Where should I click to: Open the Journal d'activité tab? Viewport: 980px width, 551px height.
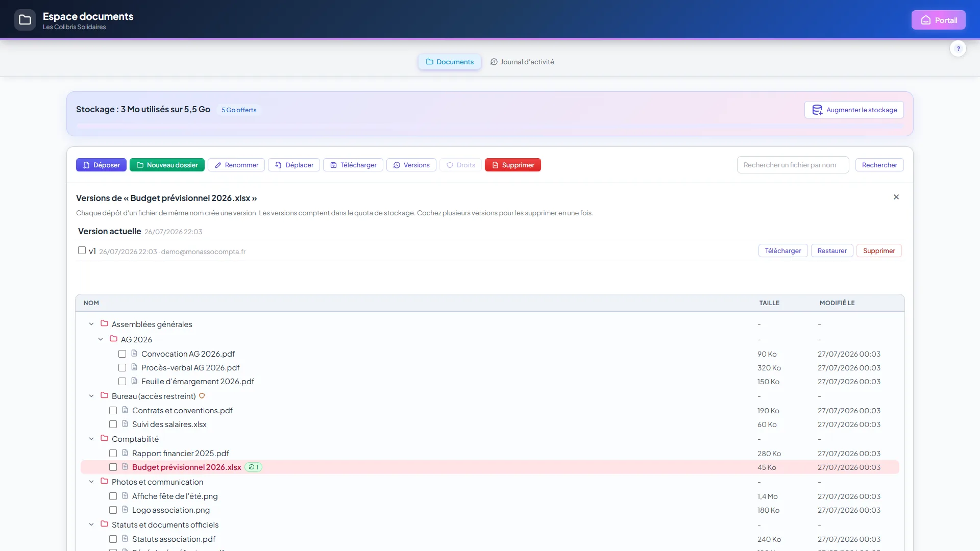[522, 62]
